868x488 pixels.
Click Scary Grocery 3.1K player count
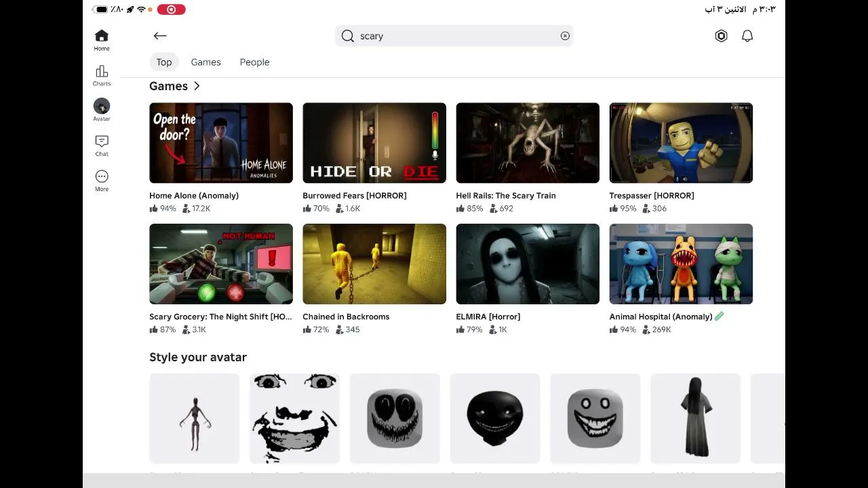(194, 330)
